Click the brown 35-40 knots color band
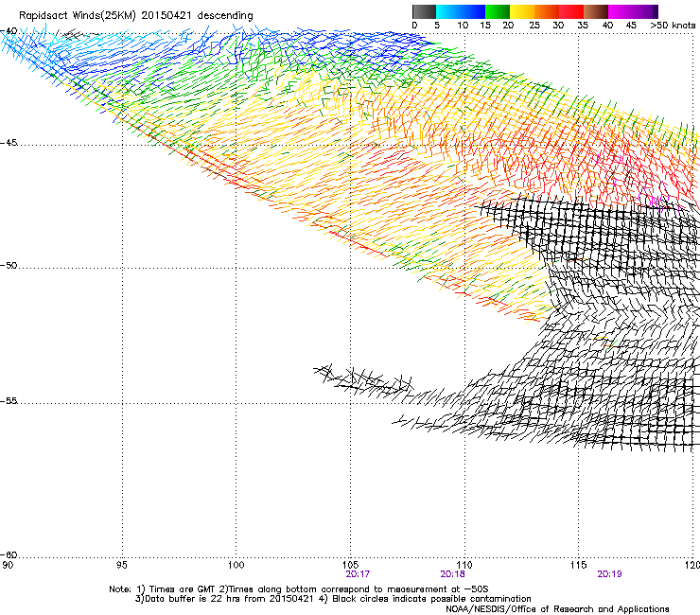Screen dimensions: 700x615 click(596, 11)
